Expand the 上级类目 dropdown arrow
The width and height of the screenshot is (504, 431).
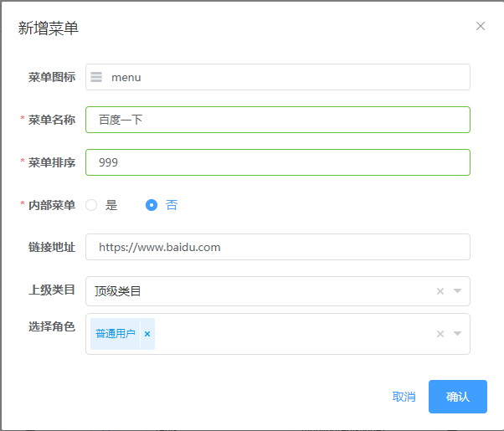click(458, 291)
